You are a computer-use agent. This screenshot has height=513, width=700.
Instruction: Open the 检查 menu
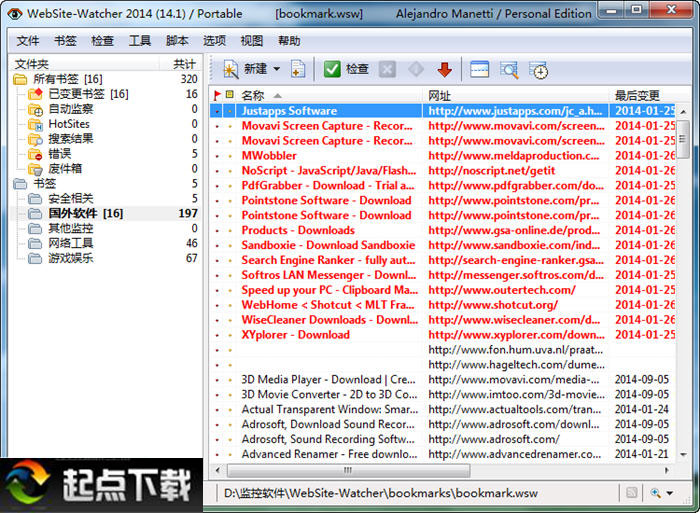tap(102, 41)
